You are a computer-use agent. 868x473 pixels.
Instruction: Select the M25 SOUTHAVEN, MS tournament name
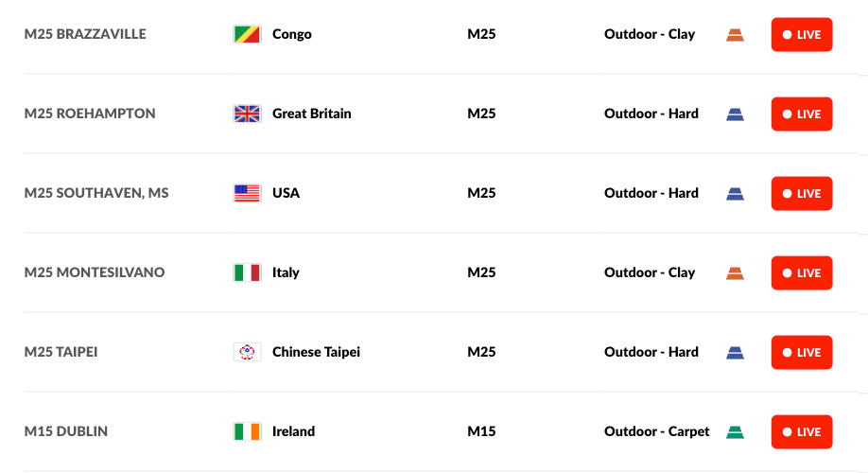tap(96, 193)
